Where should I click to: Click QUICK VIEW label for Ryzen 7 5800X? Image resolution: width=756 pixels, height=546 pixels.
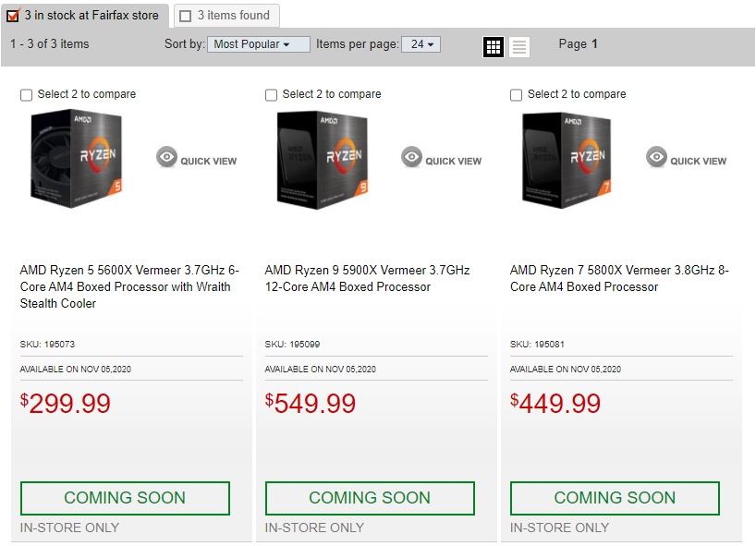click(x=699, y=162)
